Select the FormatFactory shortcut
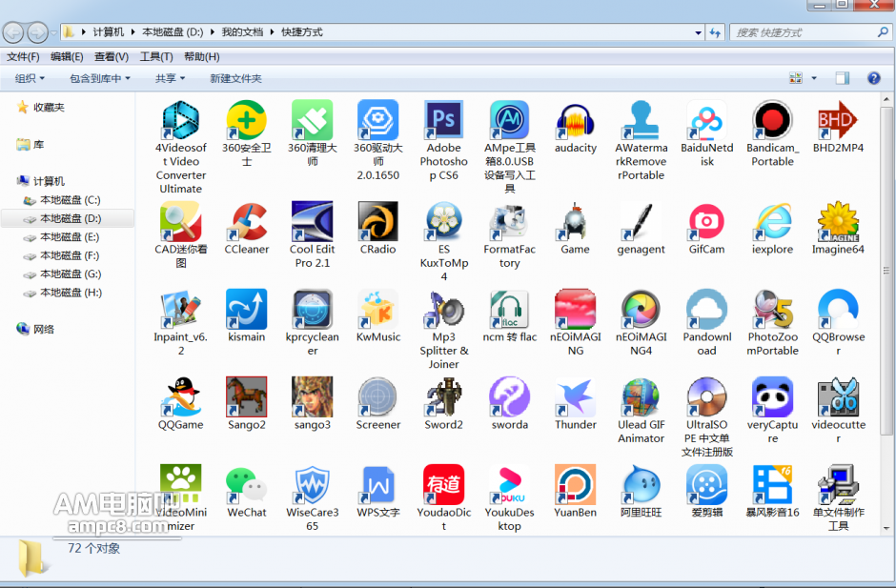 click(x=510, y=221)
